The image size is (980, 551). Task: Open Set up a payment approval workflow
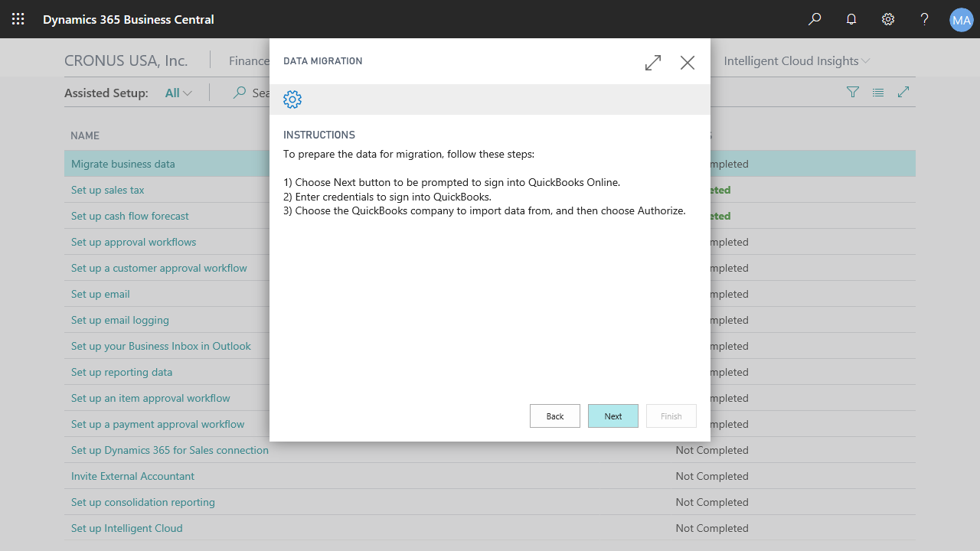[x=158, y=424]
